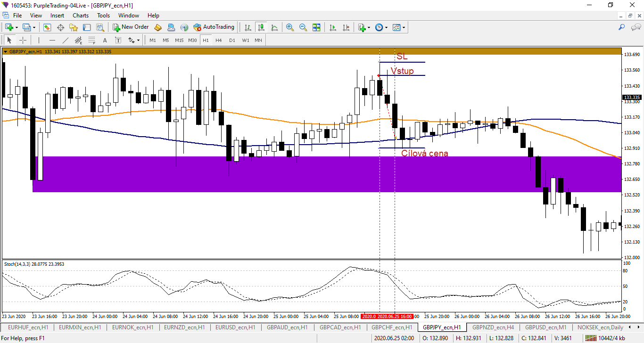Switch to Bar Chart view
This screenshot has width=644, height=343.
coord(248,27)
